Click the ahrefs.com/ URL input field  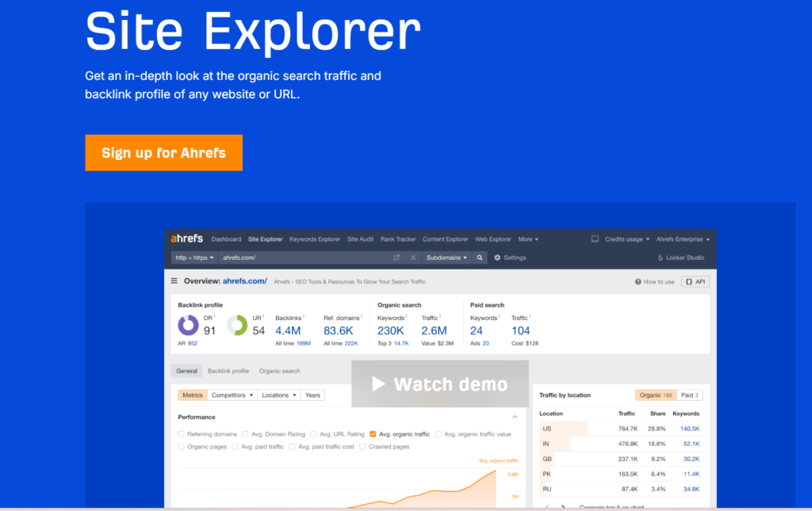click(x=305, y=257)
